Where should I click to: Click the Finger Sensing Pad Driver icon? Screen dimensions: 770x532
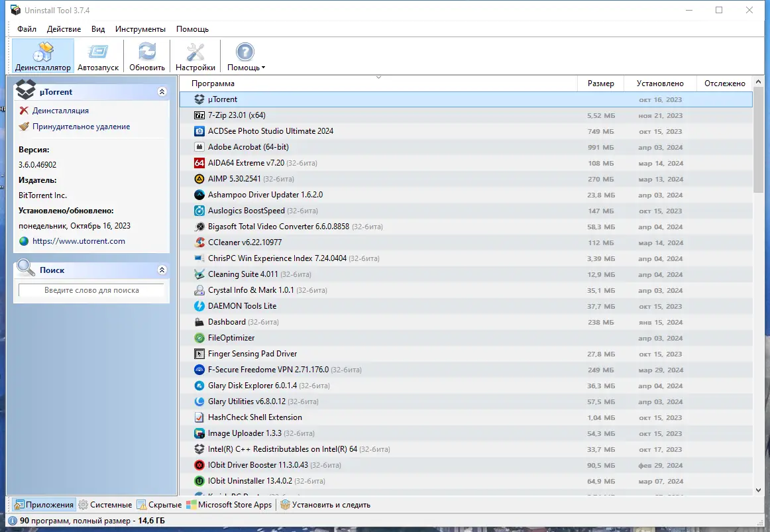(x=199, y=354)
